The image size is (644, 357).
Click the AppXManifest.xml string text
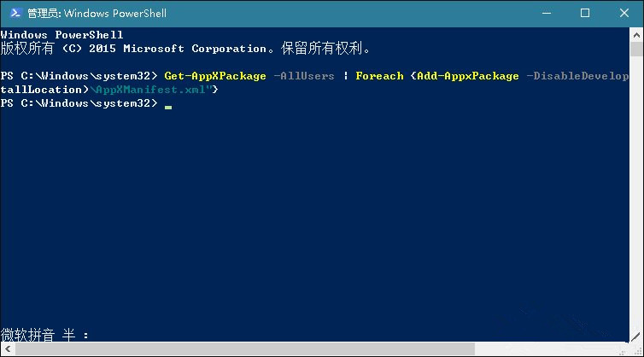coord(150,90)
